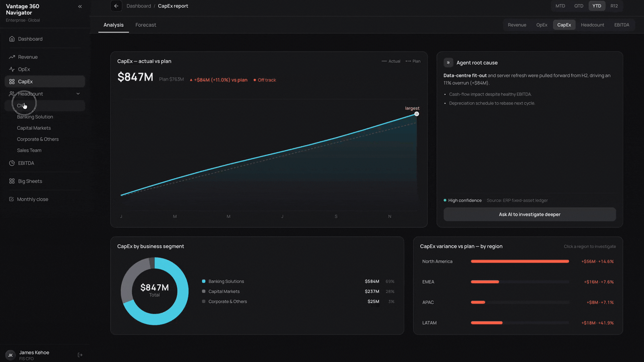The height and width of the screenshot is (362, 644).
Task: Open Dashboard in the sidebar
Action: pyautogui.click(x=45, y=39)
